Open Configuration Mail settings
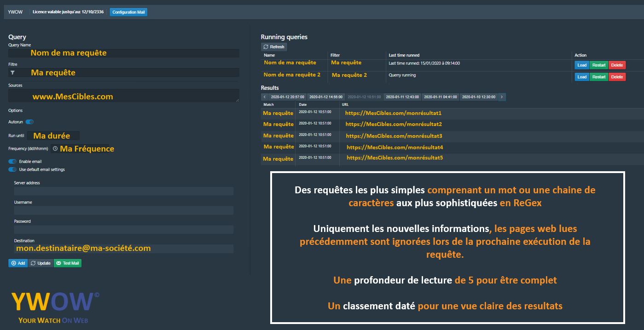Screen dimensions: 644x330 (128, 12)
